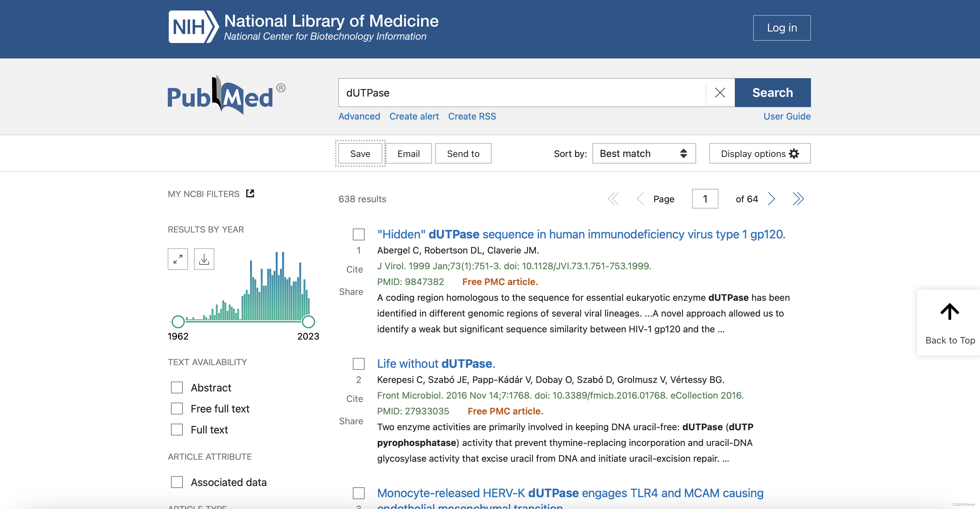Viewport: 980px width, 509px height.
Task: Download the results by year data
Action: [x=204, y=259]
